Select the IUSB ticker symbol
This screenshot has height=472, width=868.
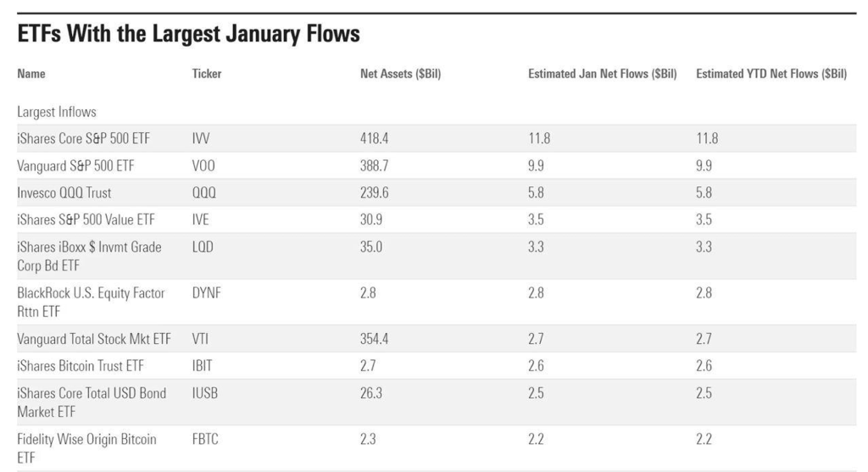(206, 393)
